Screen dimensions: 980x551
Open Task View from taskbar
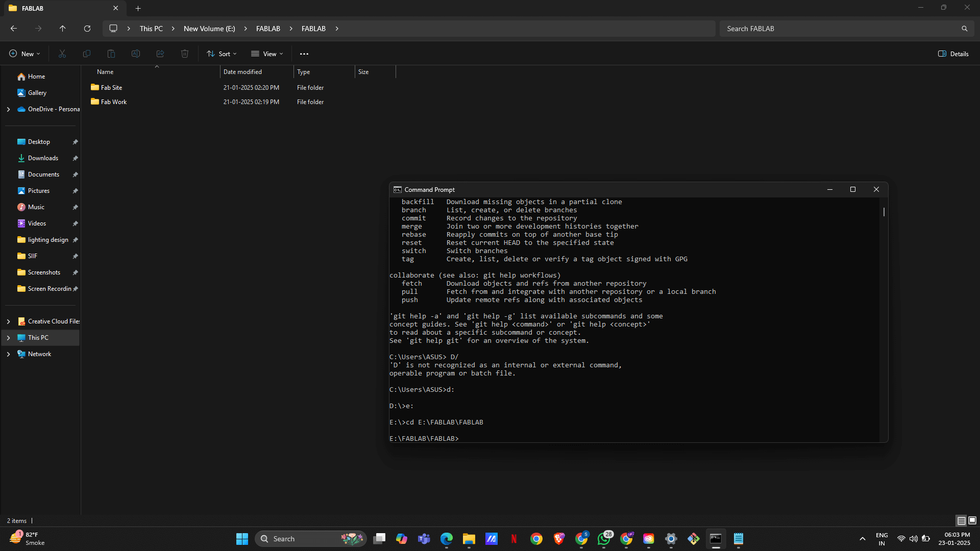coord(379,539)
